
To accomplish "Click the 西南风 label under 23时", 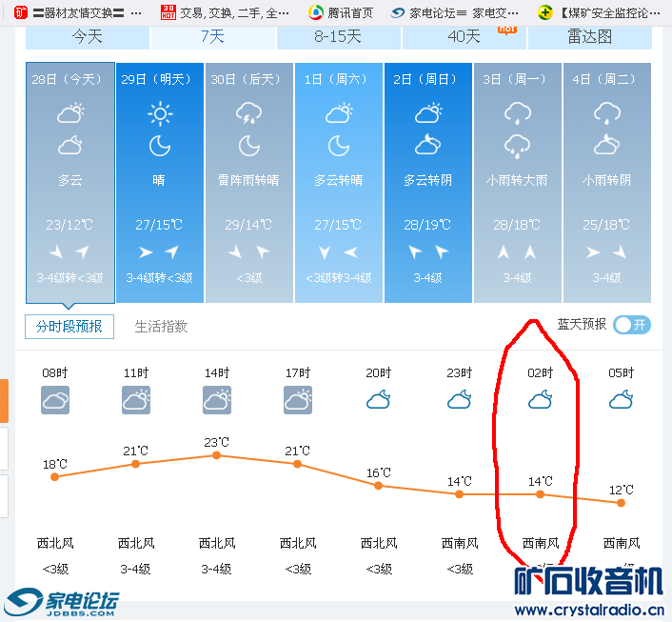I will coord(460,544).
